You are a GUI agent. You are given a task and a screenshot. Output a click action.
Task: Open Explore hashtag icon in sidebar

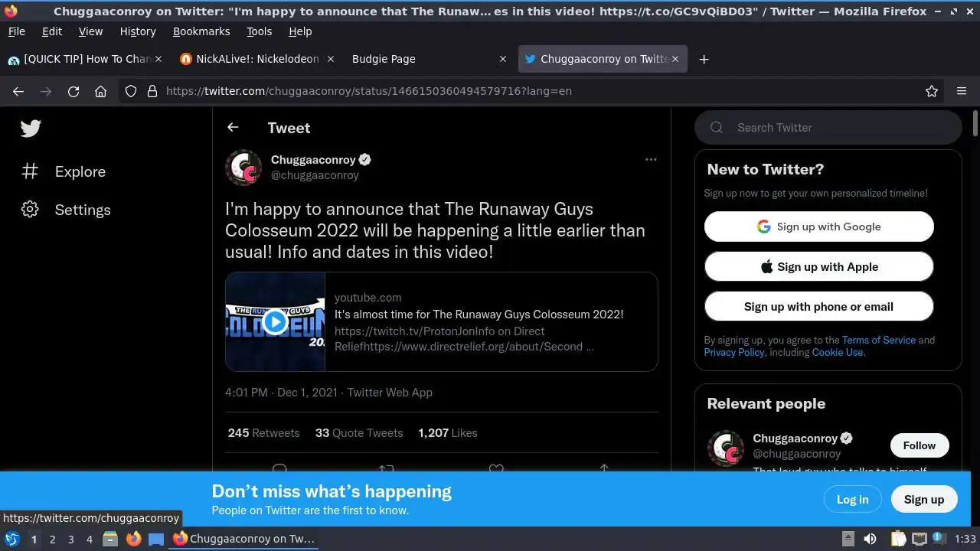click(30, 171)
